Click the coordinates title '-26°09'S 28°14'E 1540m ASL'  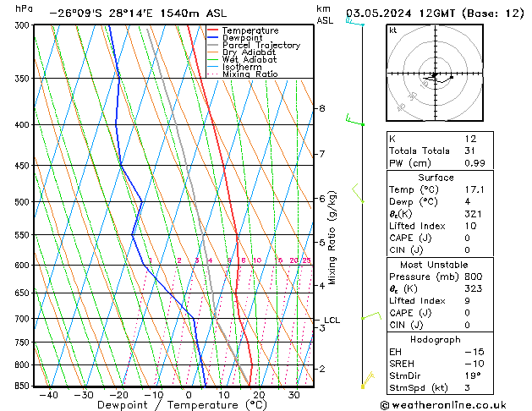click(138, 14)
